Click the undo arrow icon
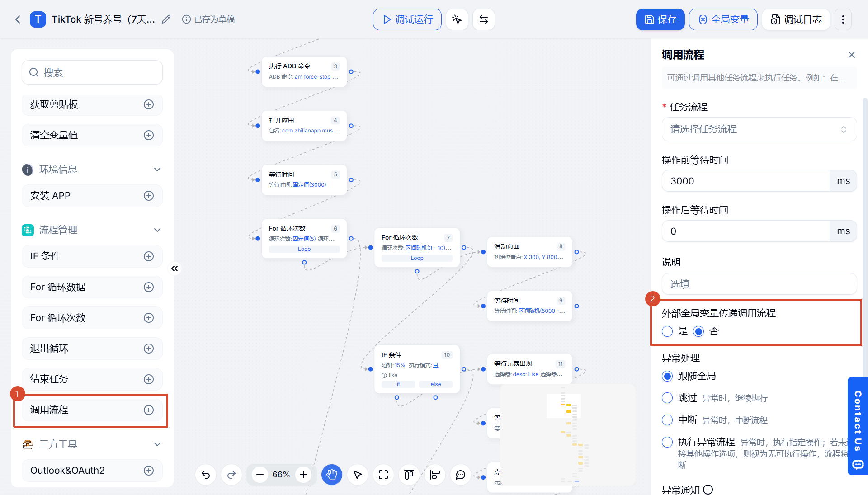 tap(206, 475)
